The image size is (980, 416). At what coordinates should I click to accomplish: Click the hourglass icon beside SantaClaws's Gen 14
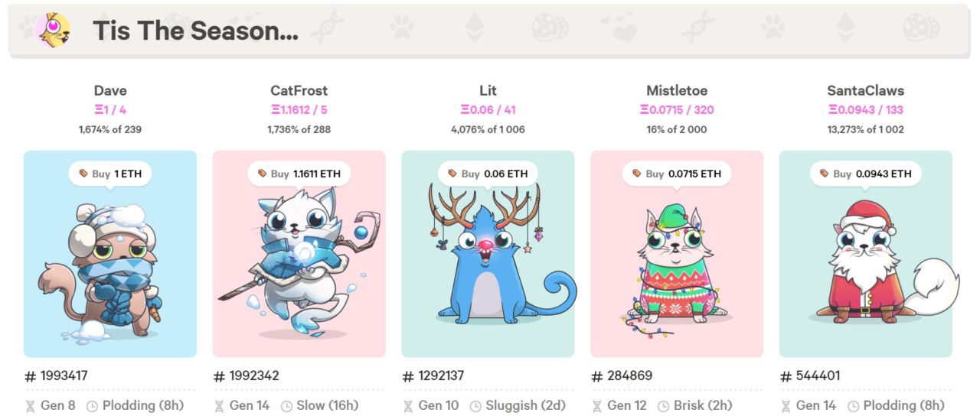coord(786,405)
